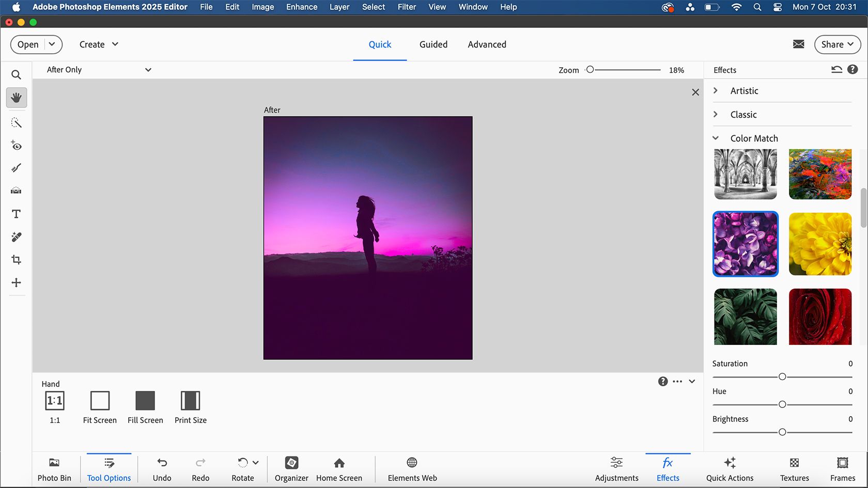The image size is (868, 488).
Task: Select the Horizontal Type tool
Action: [17, 213]
